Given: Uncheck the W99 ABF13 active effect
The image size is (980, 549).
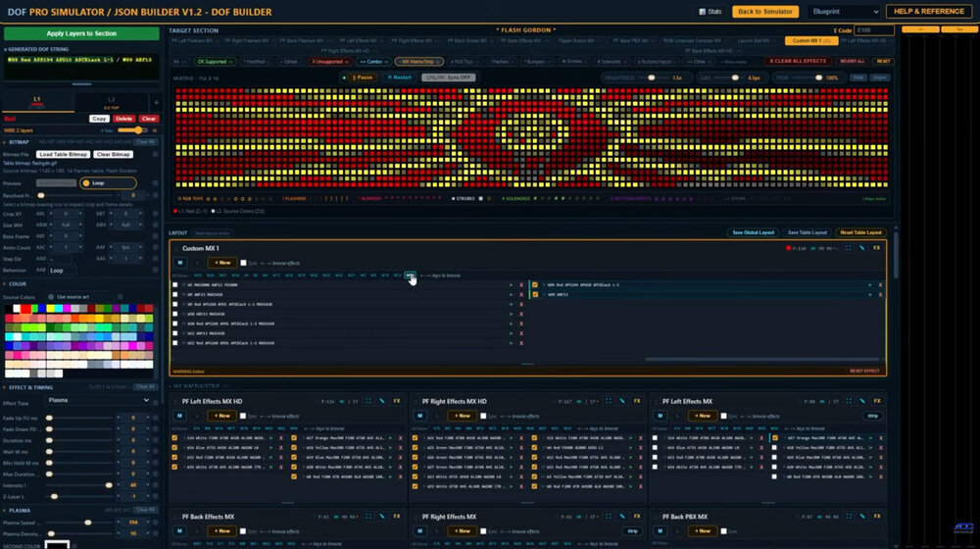Looking at the screenshot, I should (x=535, y=294).
